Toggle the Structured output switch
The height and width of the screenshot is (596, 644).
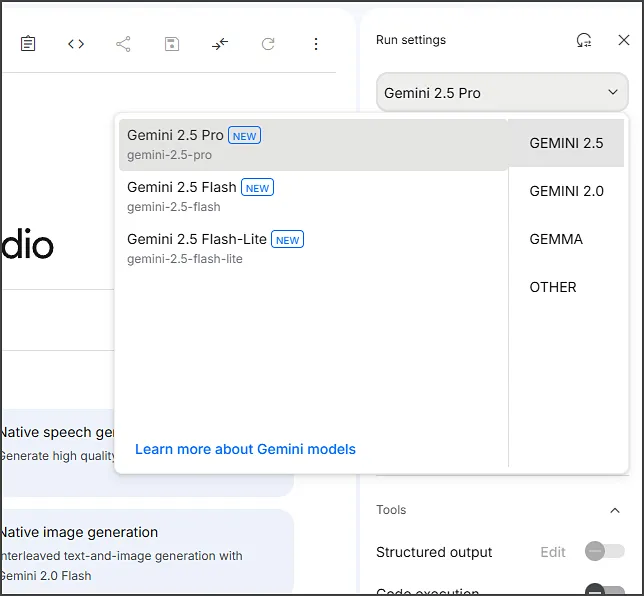pos(605,551)
